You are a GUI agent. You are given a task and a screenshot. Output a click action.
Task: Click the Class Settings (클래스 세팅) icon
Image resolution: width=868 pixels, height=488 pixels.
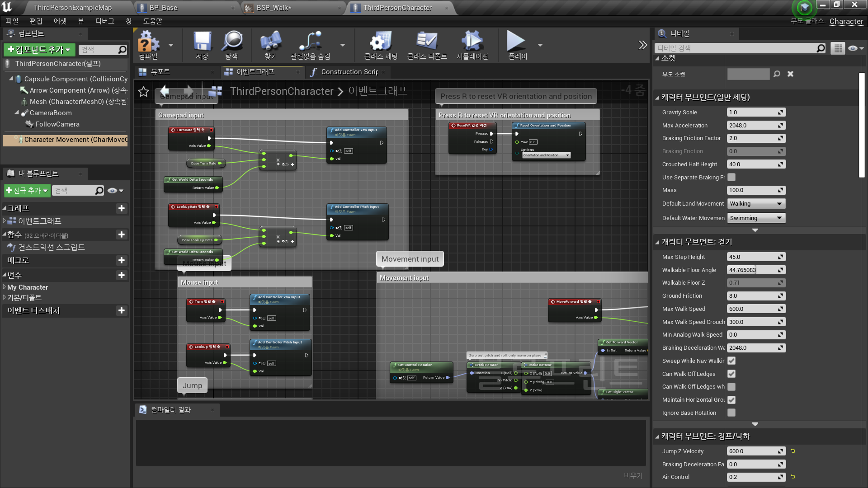(381, 42)
